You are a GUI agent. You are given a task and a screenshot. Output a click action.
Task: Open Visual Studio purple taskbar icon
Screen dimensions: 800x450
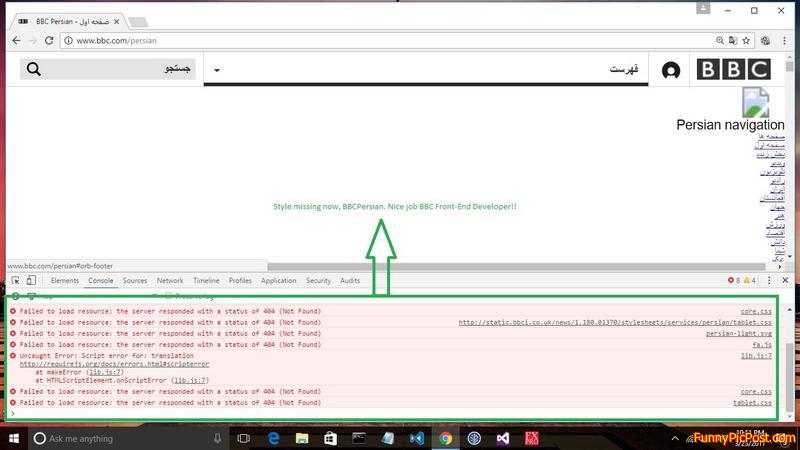503,438
